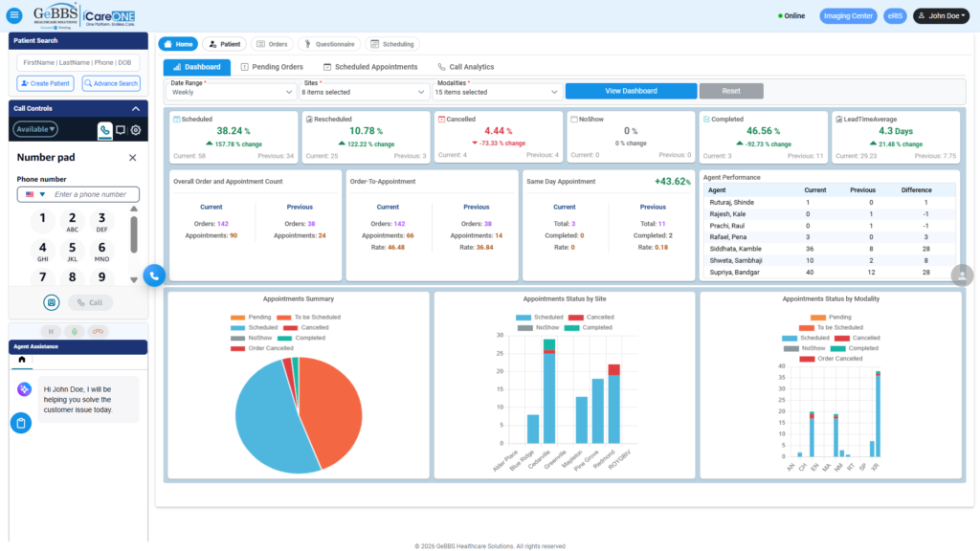The image size is (980, 551).
Task: Close the Number pad panel
Action: [132, 158]
